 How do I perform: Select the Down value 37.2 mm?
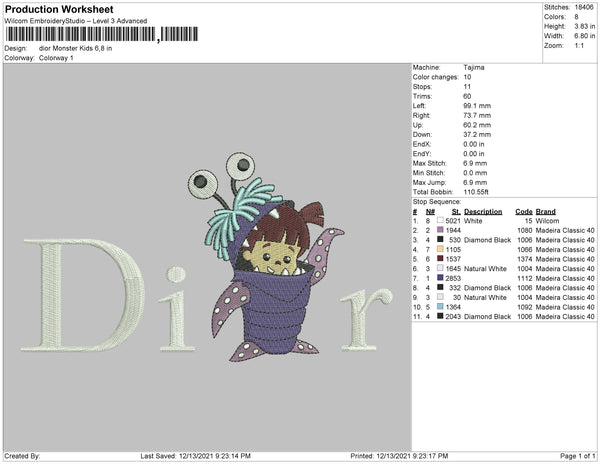click(477, 134)
